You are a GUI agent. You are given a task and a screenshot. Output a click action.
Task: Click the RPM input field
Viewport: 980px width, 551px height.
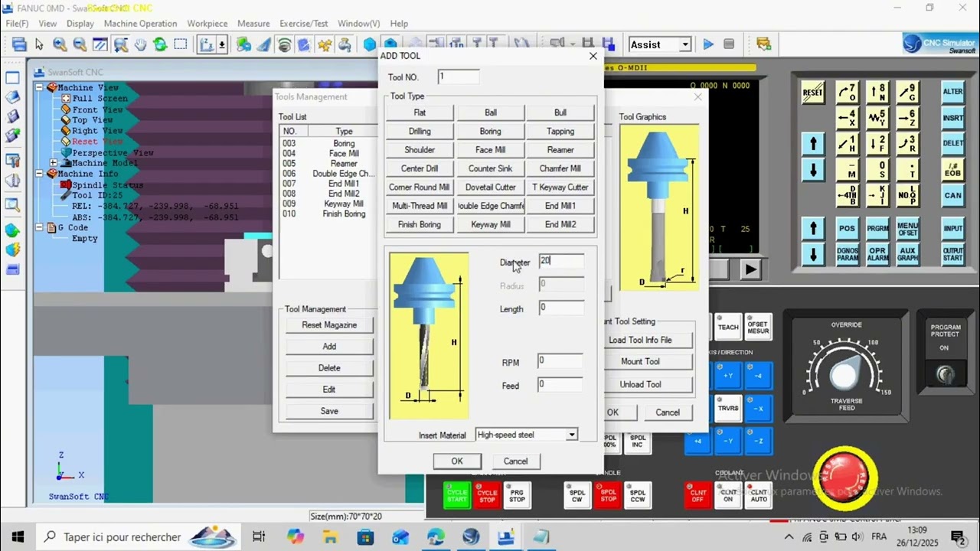point(561,361)
